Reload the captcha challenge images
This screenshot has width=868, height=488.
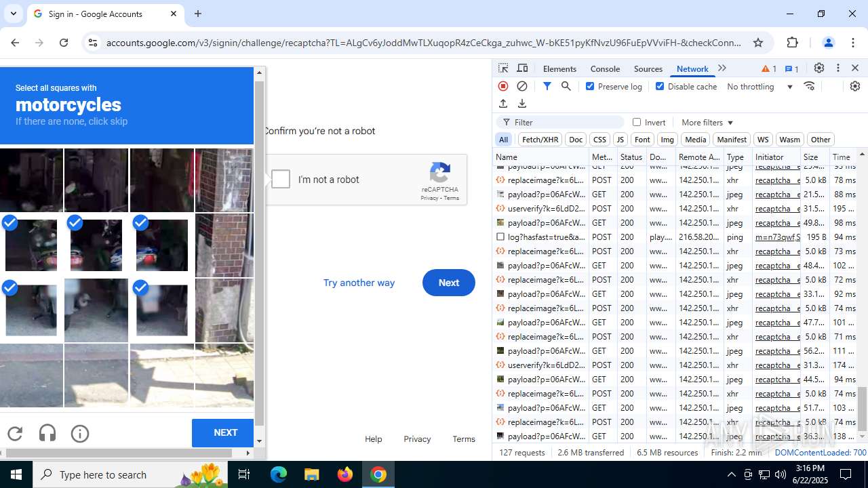click(15, 434)
